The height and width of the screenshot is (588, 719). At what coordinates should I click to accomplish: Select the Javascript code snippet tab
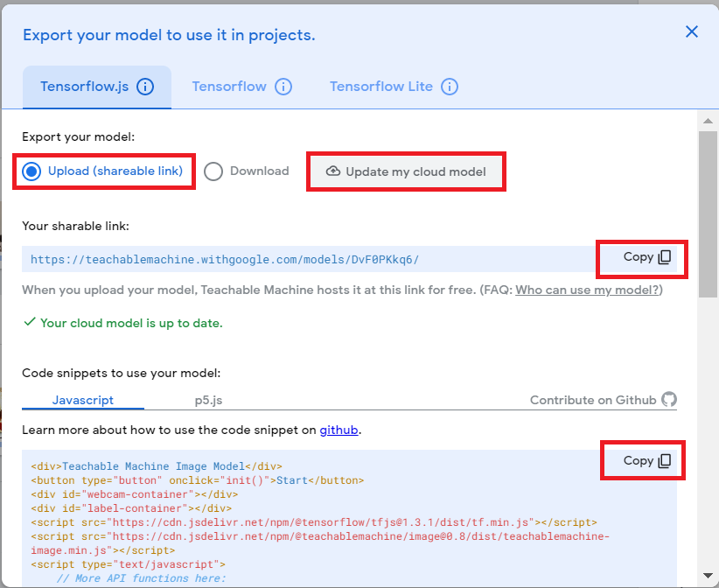coord(83,400)
